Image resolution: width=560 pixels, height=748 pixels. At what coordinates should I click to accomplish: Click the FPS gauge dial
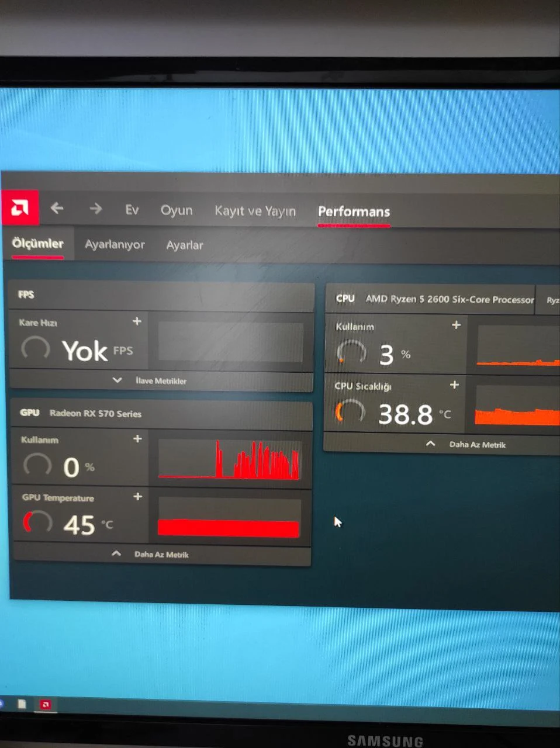(x=36, y=349)
